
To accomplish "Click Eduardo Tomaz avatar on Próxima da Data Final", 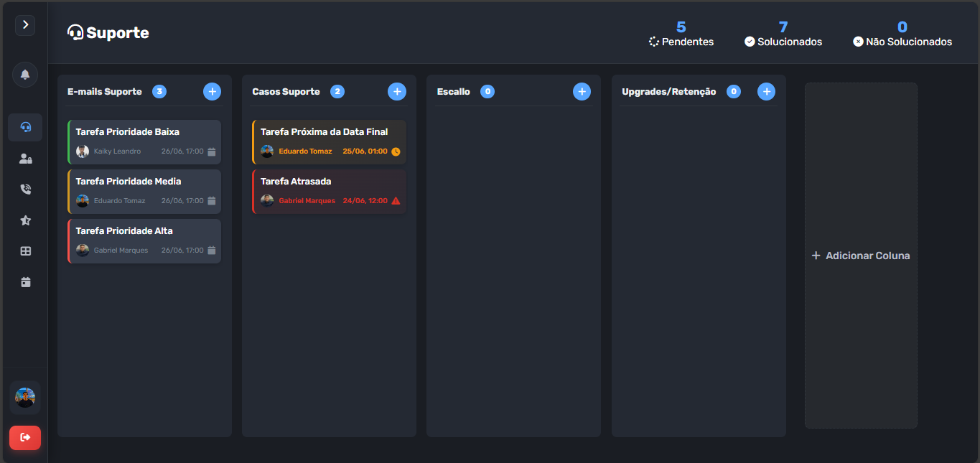I will 267,151.
